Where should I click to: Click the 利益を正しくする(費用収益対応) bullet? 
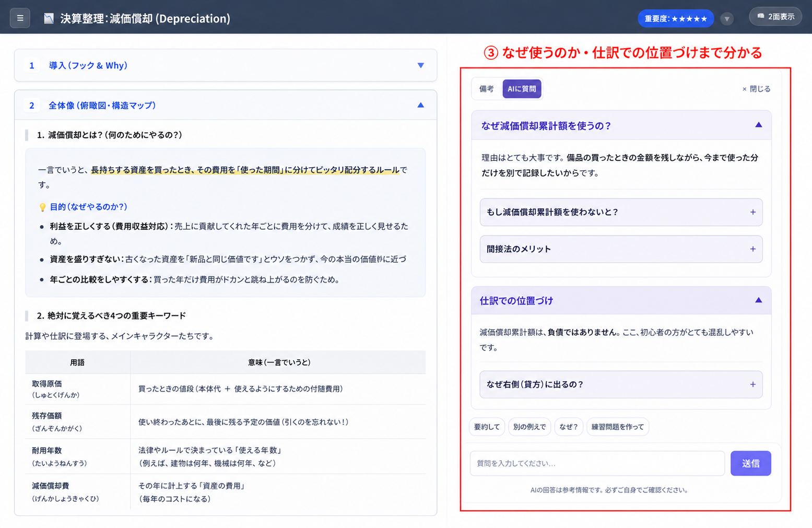[x=229, y=233]
